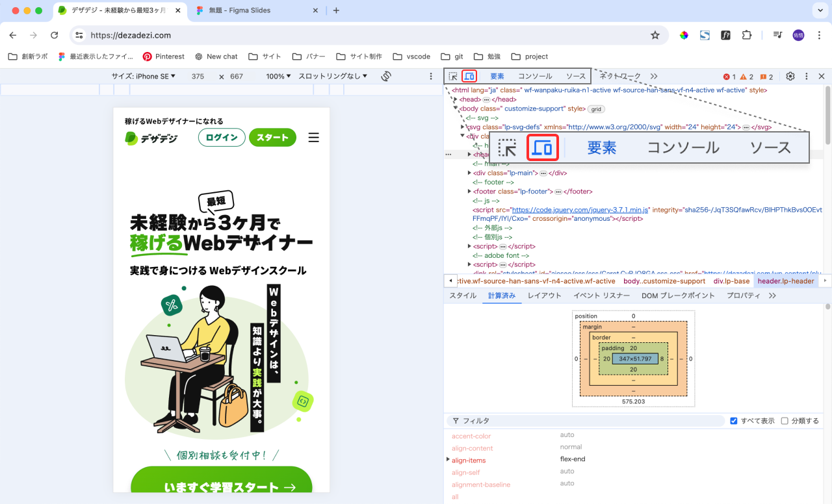The image size is (832, 504).
Task: Show the orange warning count indicator
Action: (747, 77)
